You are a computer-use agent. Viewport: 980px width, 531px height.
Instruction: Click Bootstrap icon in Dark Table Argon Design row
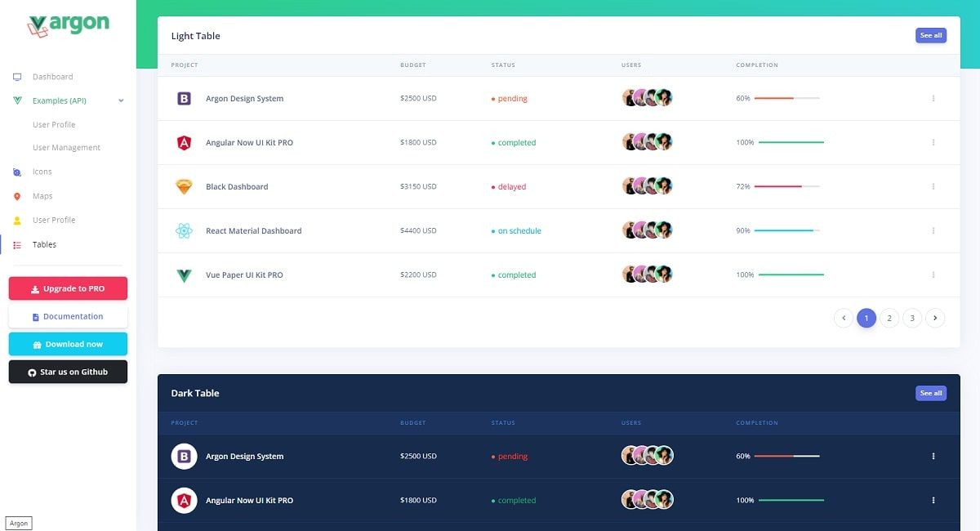184,457
